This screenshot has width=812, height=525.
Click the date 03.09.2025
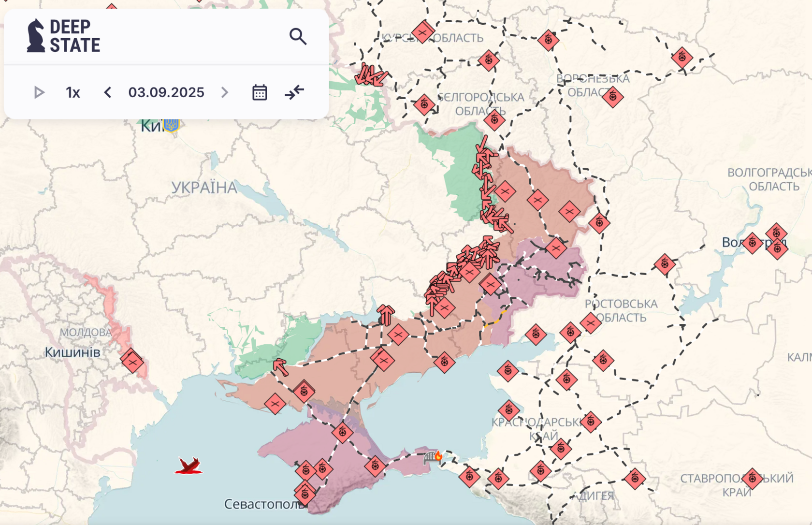[x=166, y=92]
